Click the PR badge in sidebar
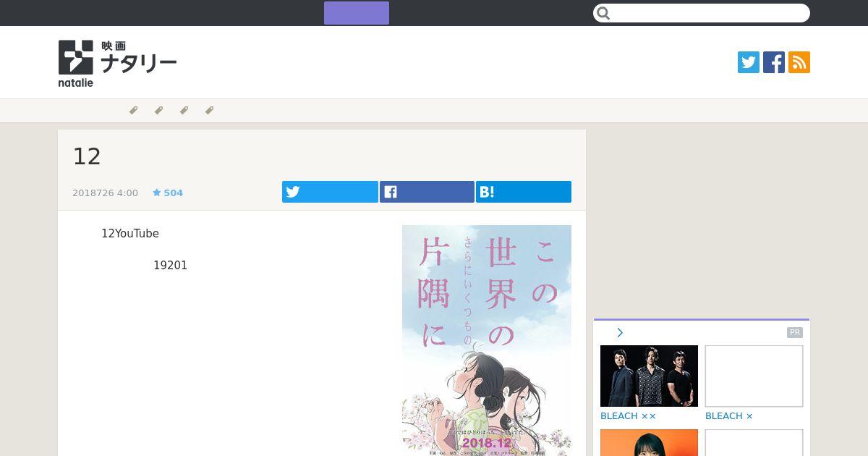This screenshot has height=456, width=868. (795, 332)
